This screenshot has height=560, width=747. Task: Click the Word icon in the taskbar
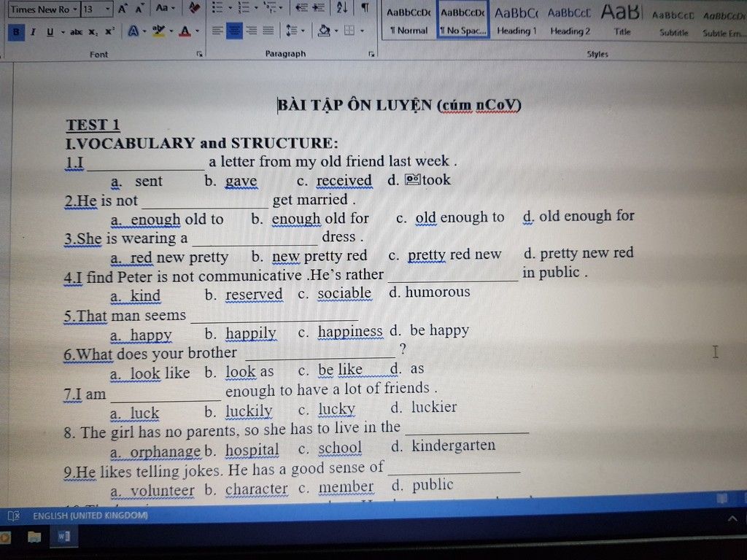(x=64, y=537)
